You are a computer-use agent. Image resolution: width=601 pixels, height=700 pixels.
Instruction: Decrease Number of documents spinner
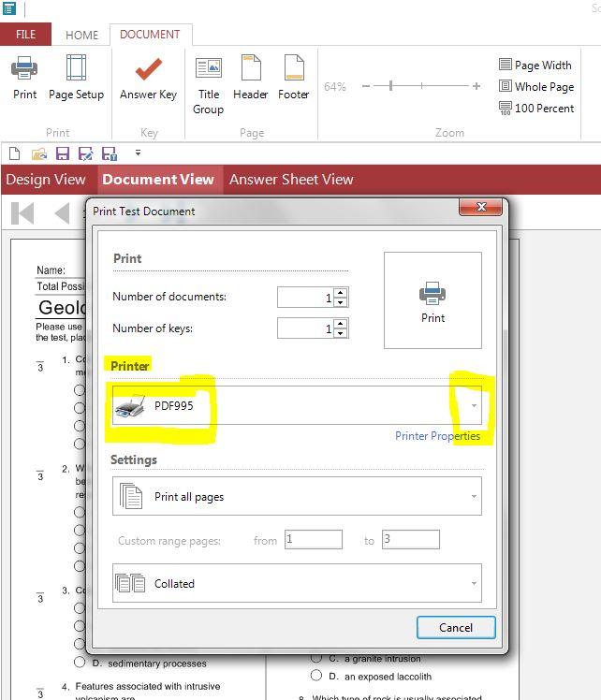point(341,302)
